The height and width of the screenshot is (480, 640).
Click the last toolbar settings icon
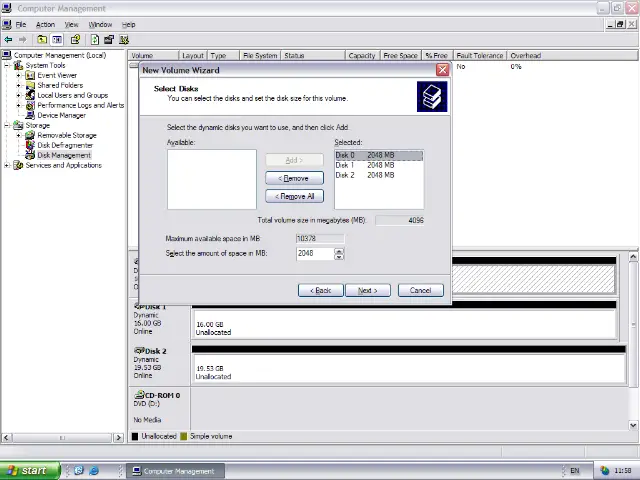124,40
